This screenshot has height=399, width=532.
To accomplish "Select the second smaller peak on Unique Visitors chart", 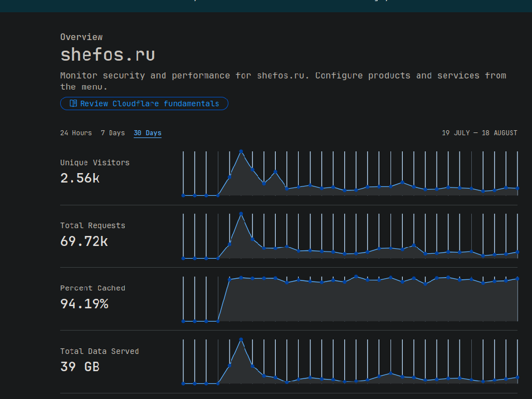I will tap(275, 172).
